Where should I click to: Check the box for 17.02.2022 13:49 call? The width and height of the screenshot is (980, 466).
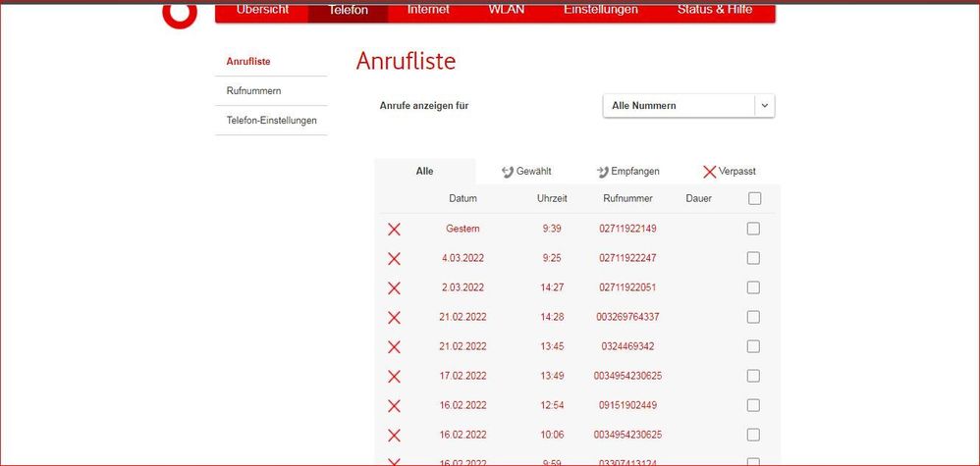(x=753, y=376)
